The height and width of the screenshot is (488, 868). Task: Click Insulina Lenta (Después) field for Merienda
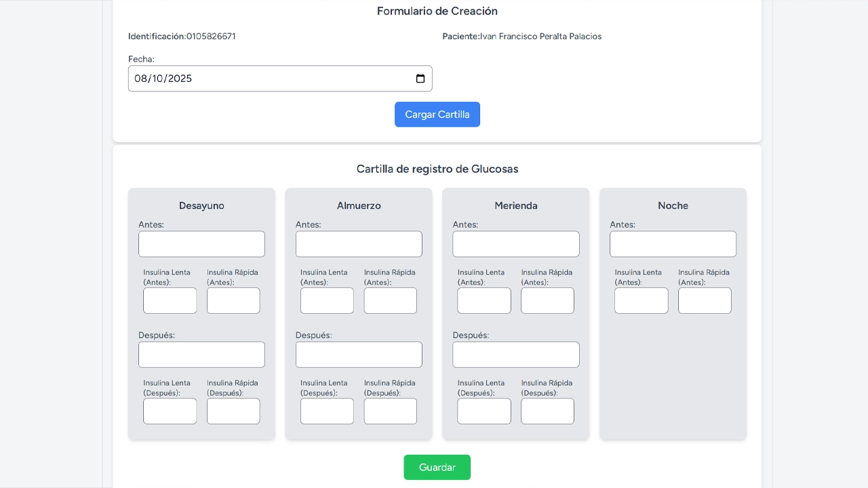pyautogui.click(x=484, y=411)
